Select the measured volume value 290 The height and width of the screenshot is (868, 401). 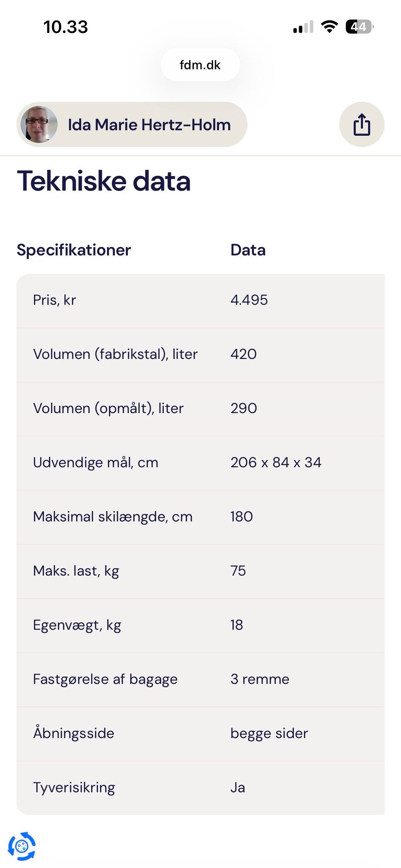(244, 408)
